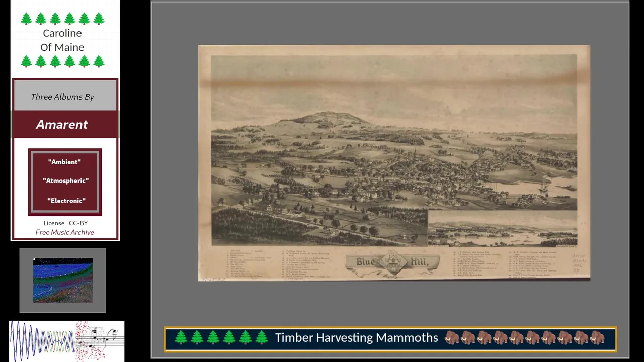Click the "Amarent" artist name

pos(62,125)
